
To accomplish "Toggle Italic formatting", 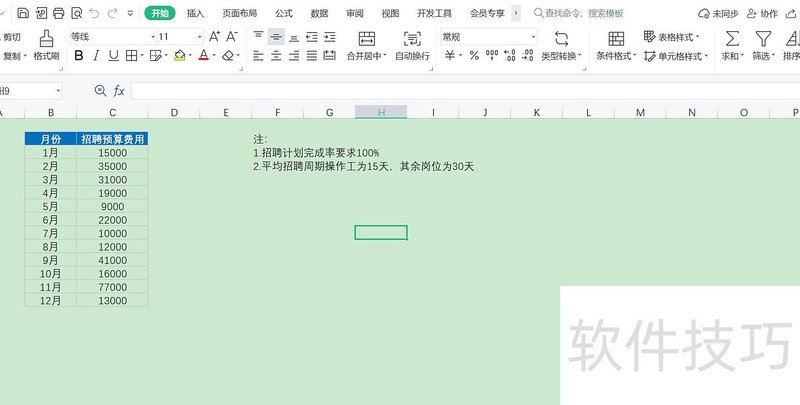I will 95,56.
